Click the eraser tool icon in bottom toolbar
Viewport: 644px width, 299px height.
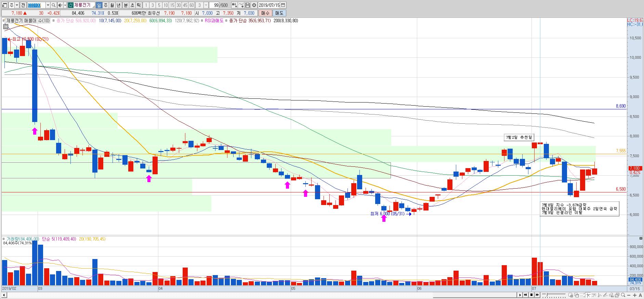(x=612, y=295)
